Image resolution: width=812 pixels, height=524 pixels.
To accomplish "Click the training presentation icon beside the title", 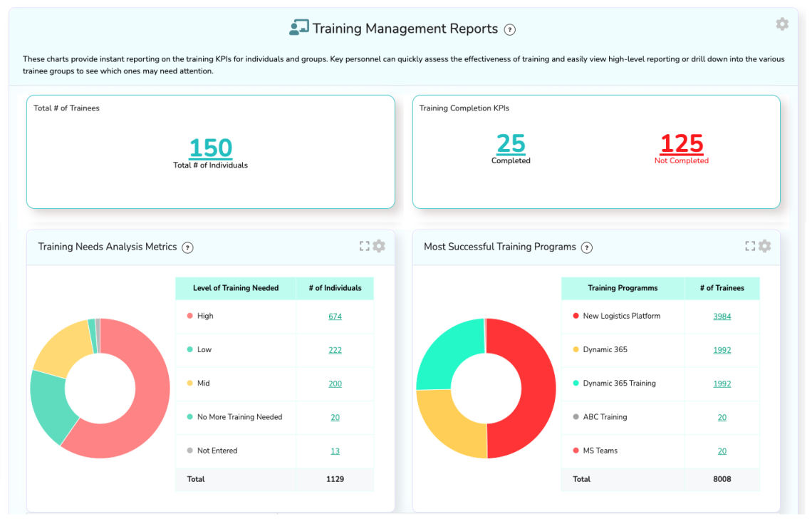I will 298,28.
